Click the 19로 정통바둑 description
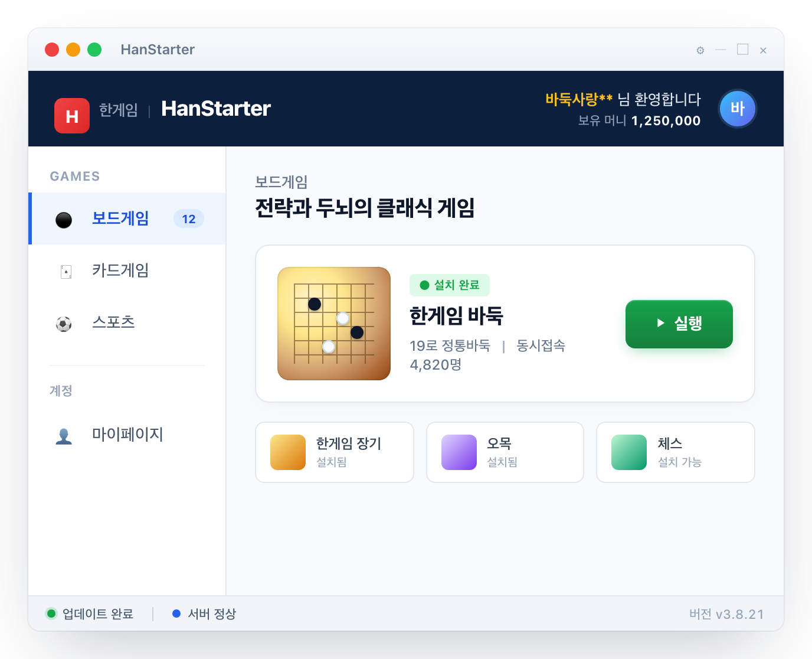The image size is (812, 659). pyautogui.click(x=450, y=345)
